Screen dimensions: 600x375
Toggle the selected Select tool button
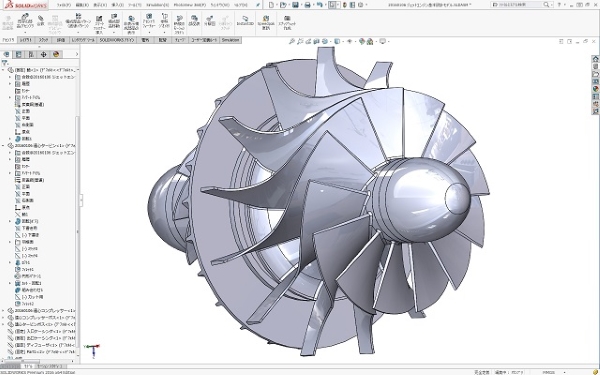click(333, 5)
